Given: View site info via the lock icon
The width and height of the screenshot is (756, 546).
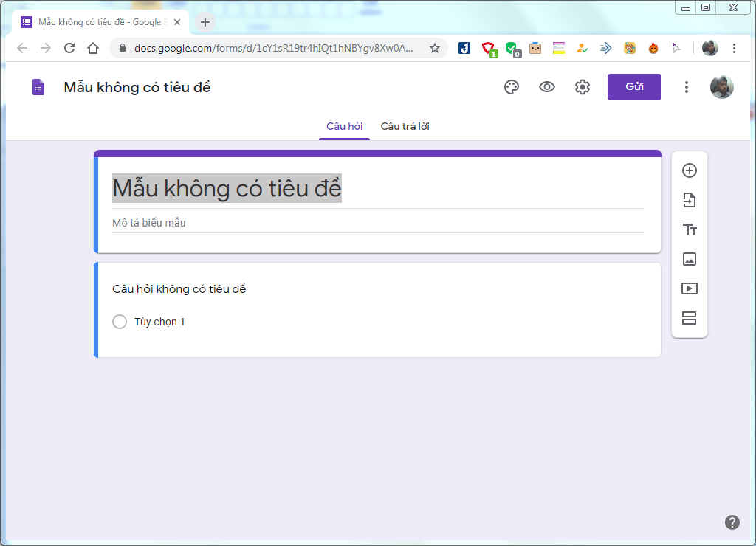Looking at the screenshot, I should click(x=123, y=48).
